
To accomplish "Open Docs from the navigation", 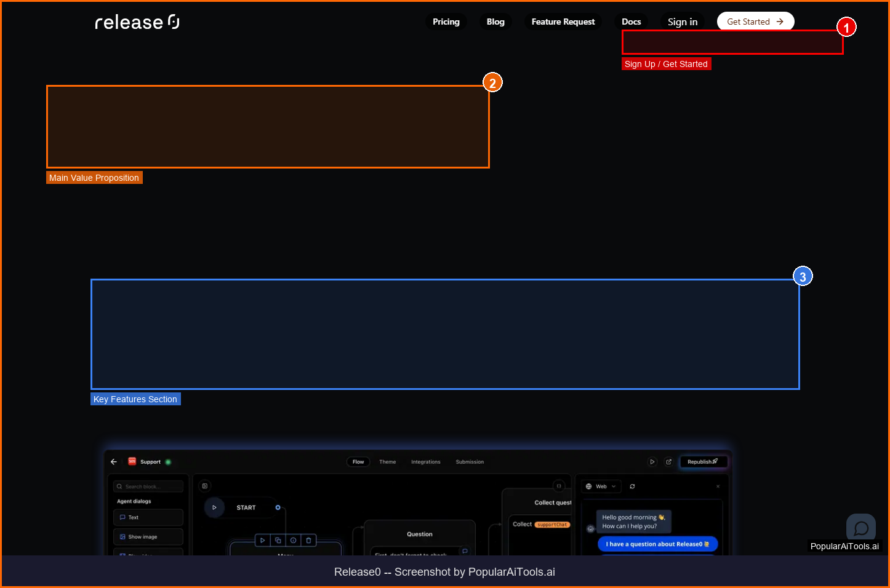I will click(631, 22).
